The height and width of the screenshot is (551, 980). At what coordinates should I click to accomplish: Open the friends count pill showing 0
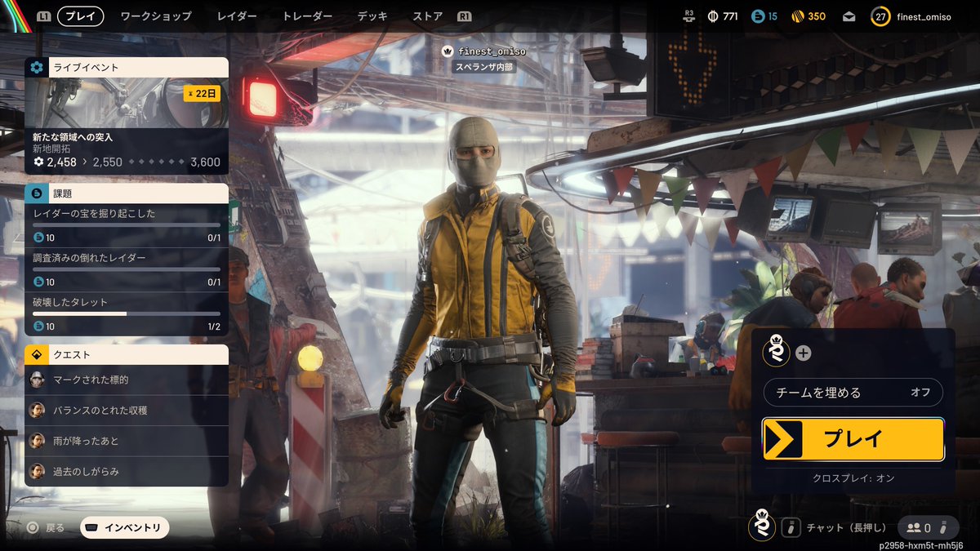928,527
